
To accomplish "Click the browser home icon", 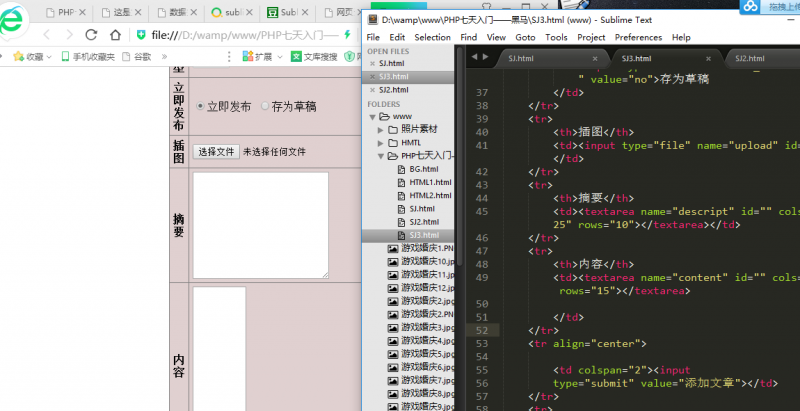I will (x=116, y=35).
